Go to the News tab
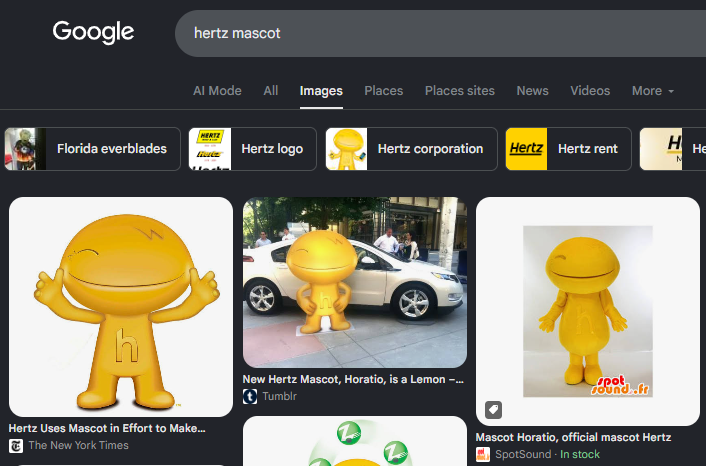The image size is (706, 466). [x=532, y=90]
